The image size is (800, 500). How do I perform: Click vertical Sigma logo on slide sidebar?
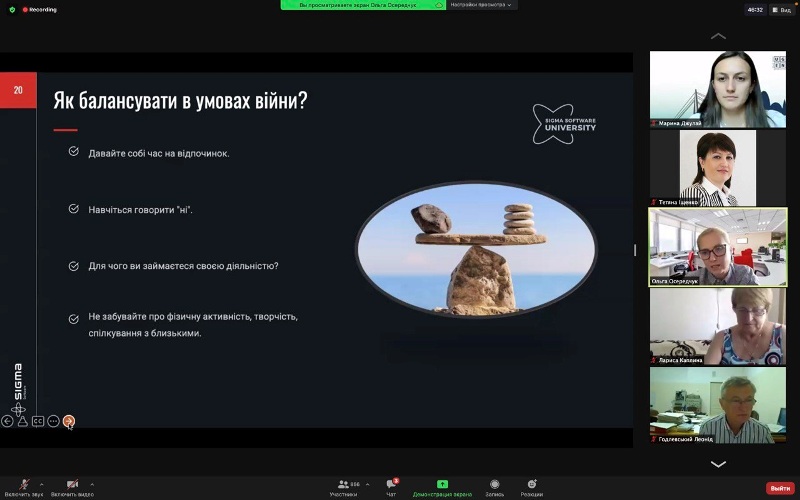[18, 389]
